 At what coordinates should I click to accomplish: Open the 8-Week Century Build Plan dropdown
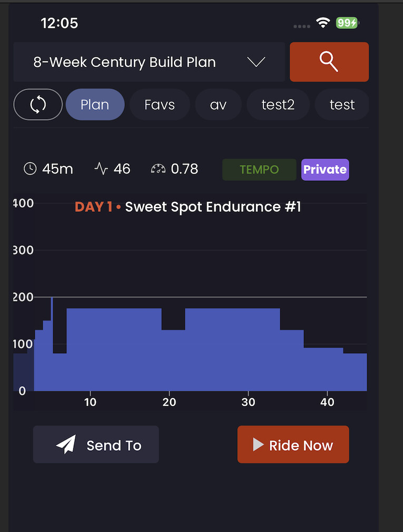point(125,62)
